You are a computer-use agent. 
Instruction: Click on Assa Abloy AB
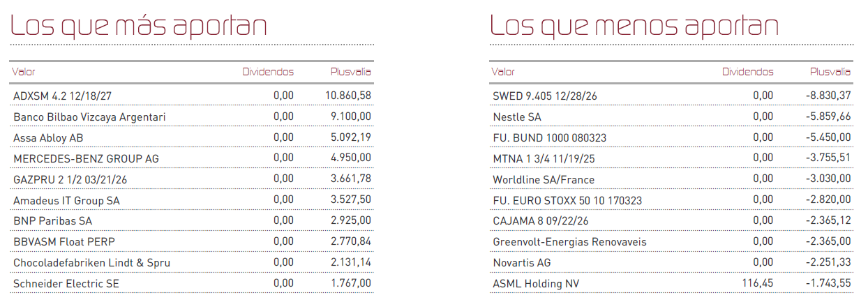point(48,137)
